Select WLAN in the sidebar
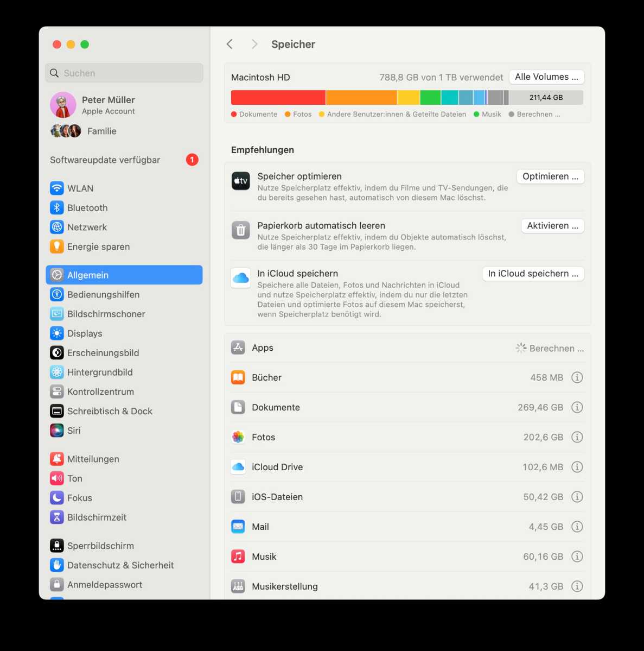 click(x=80, y=188)
